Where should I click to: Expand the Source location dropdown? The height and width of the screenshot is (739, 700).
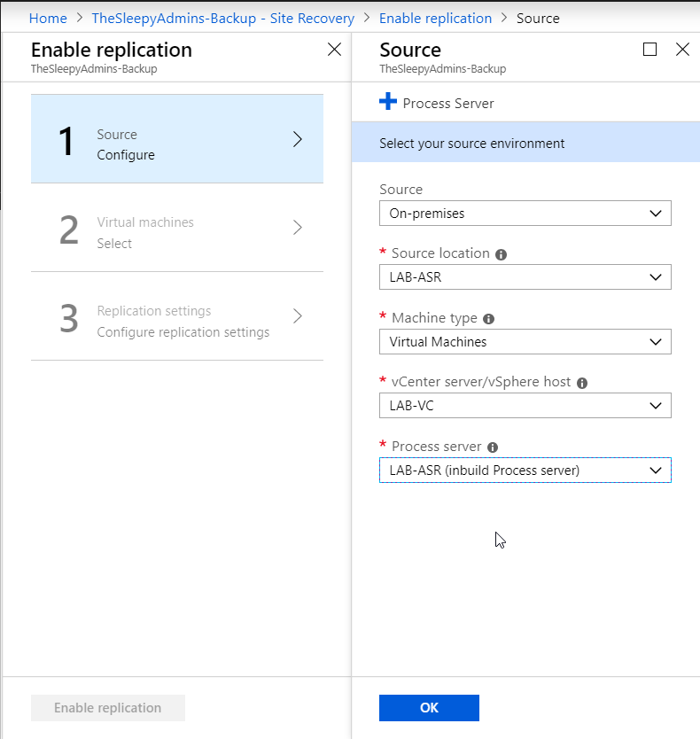tap(525, 277)
